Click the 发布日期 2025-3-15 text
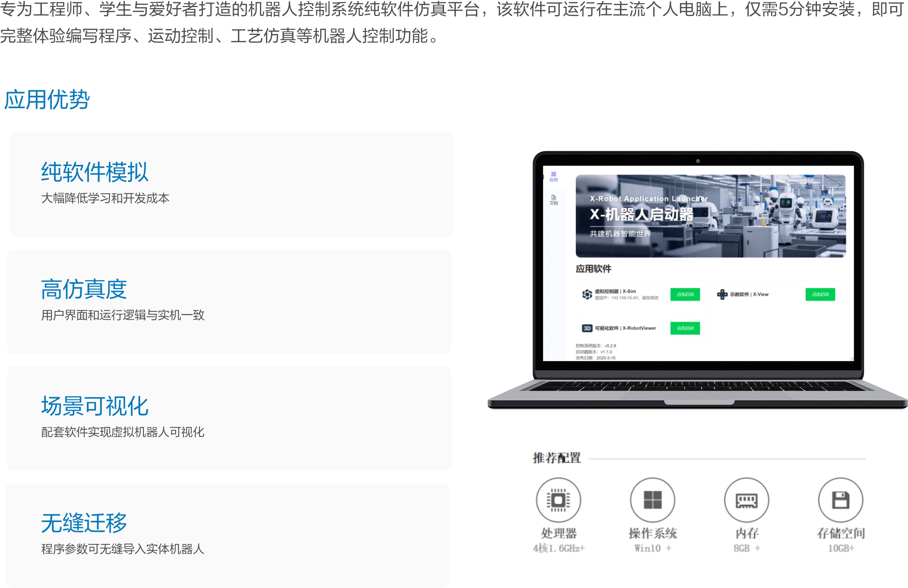 click(596, 358)
